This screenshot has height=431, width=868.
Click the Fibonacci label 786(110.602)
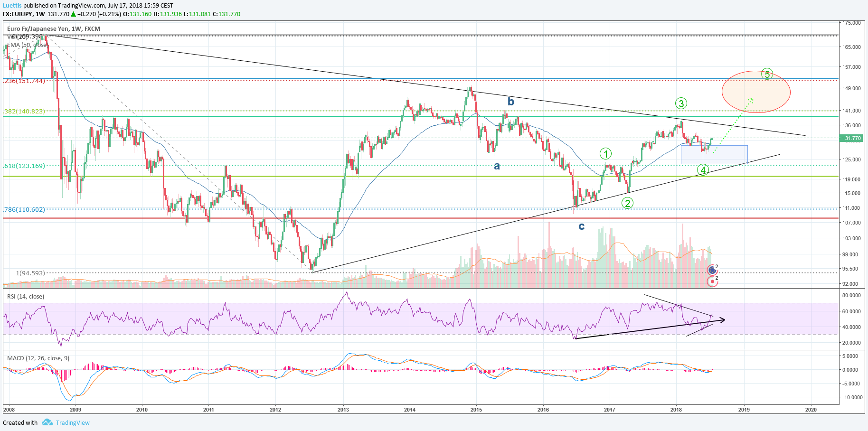click(x=25, y=209)
